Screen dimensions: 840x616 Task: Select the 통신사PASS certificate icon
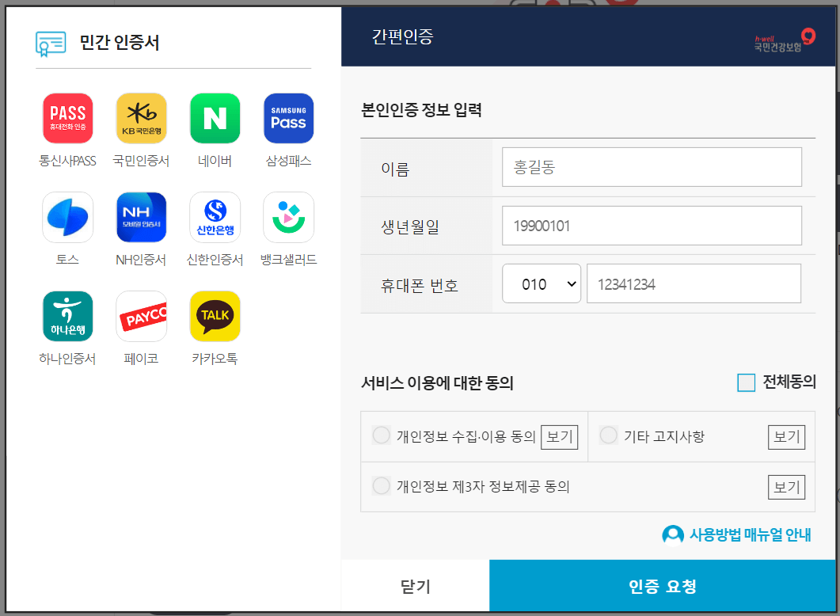(68, 119)
